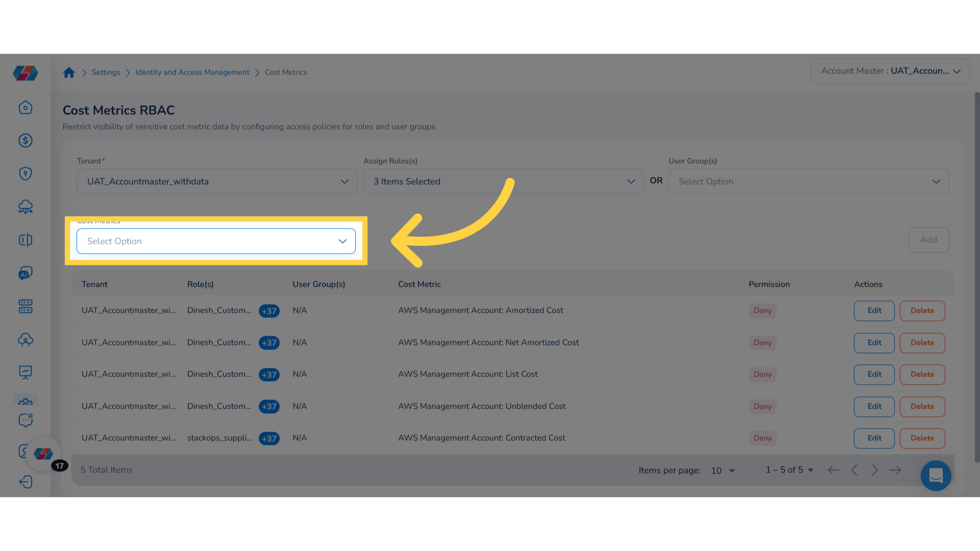The image size is (980, 551).
Task: Click stackops_suppli... role cell
Action: 219,438
